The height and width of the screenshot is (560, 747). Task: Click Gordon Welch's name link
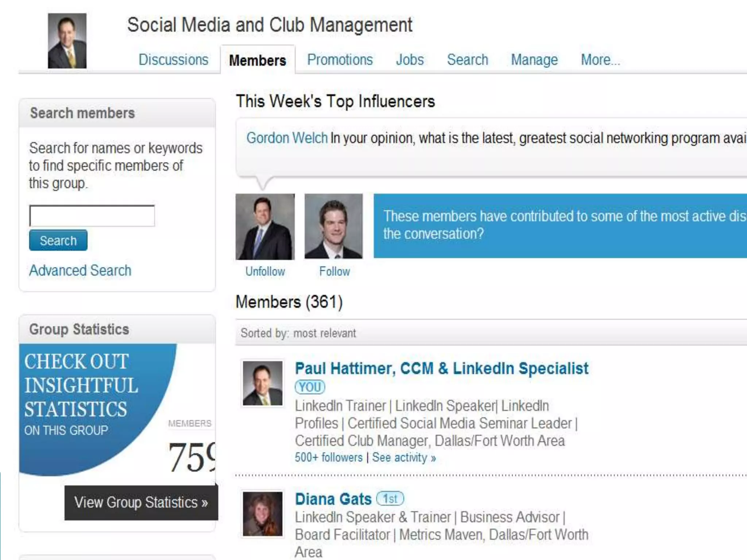(x=287, y=138)
